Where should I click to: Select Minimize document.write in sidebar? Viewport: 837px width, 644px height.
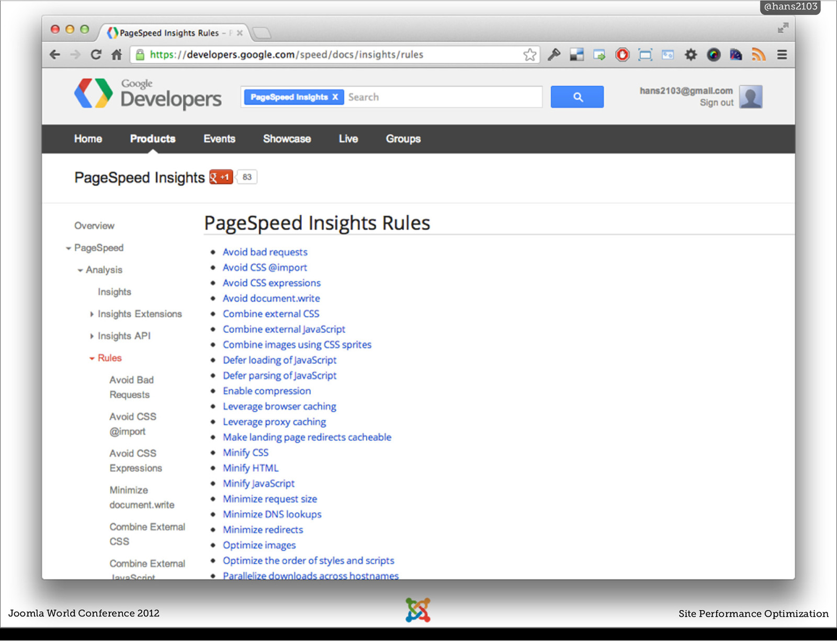click(x=142, y=497)
